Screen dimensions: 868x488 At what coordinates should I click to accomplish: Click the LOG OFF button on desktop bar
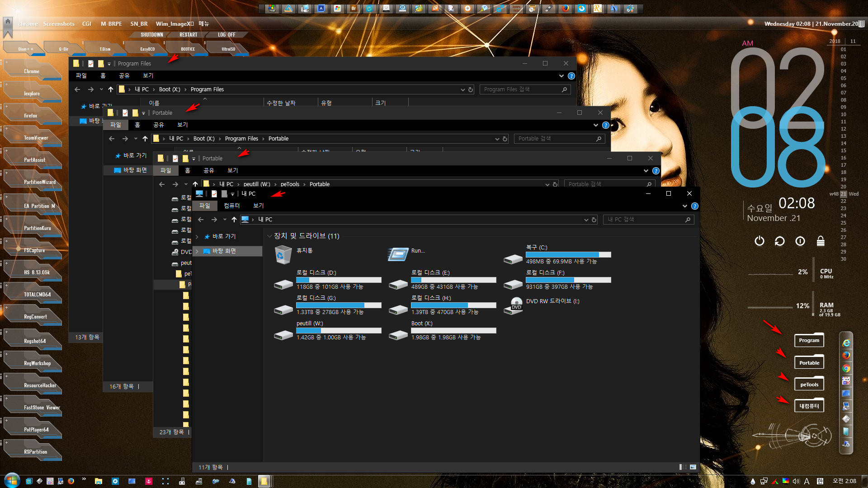[226, 35]
